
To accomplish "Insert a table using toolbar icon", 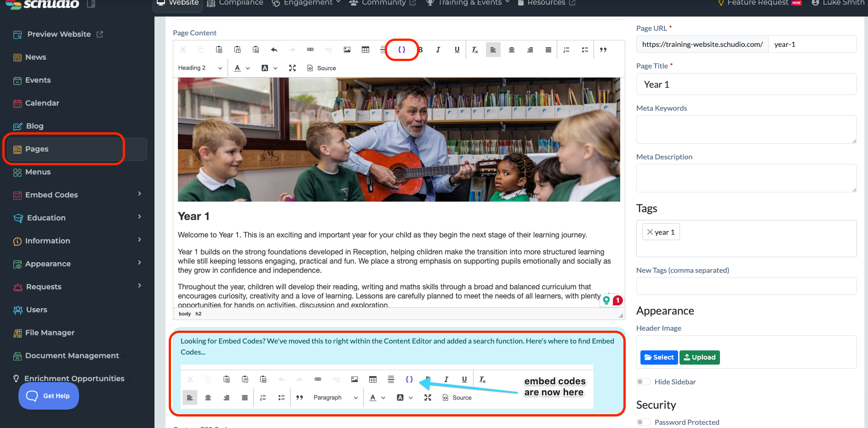I will 365,50.
